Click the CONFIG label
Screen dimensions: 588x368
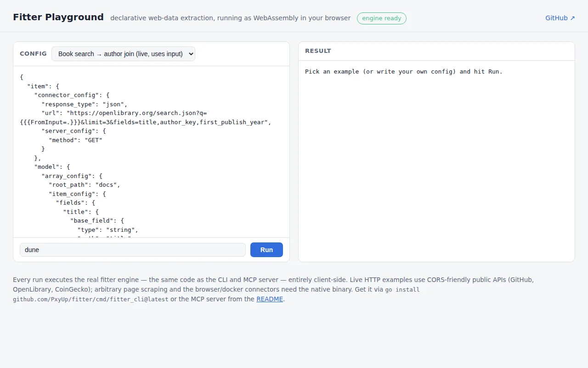coord(33,54)
